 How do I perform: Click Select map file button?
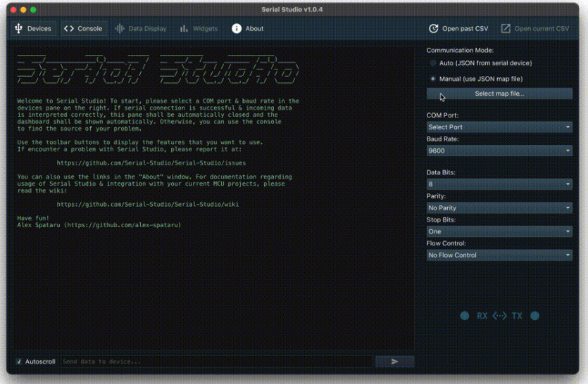(x=499, y=94)
